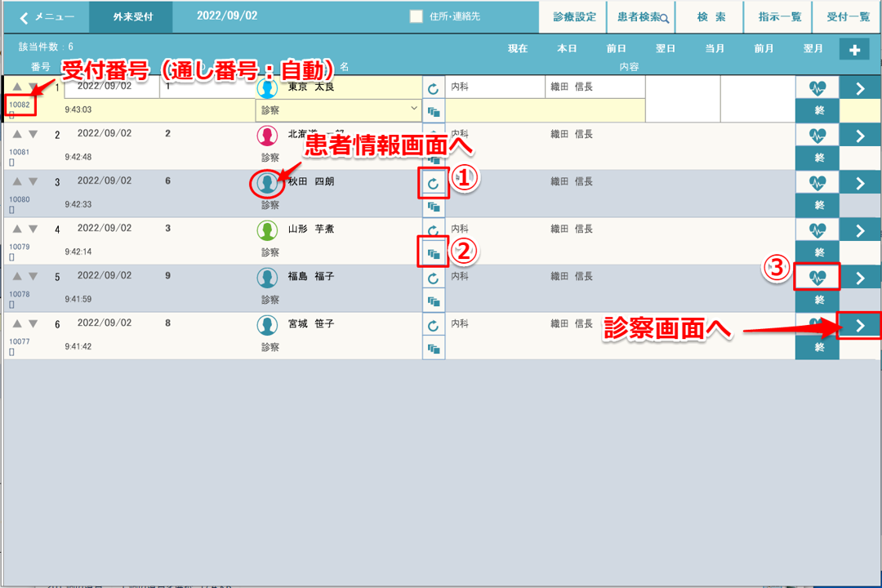Screen dimensions: 882x588
Task: Go back to メニュー
Action: [x=46, y=17]
